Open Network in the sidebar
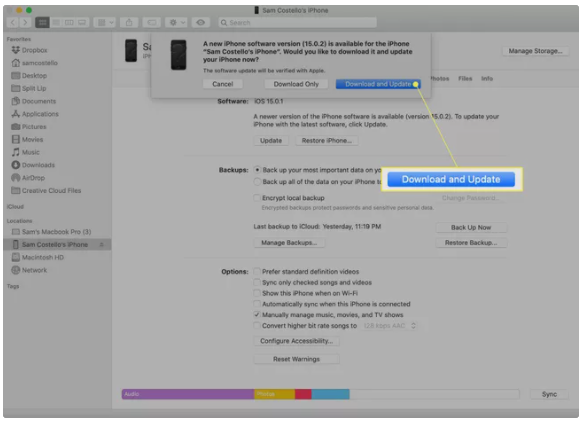Screen dimensions: 583x424 [34, 270]
